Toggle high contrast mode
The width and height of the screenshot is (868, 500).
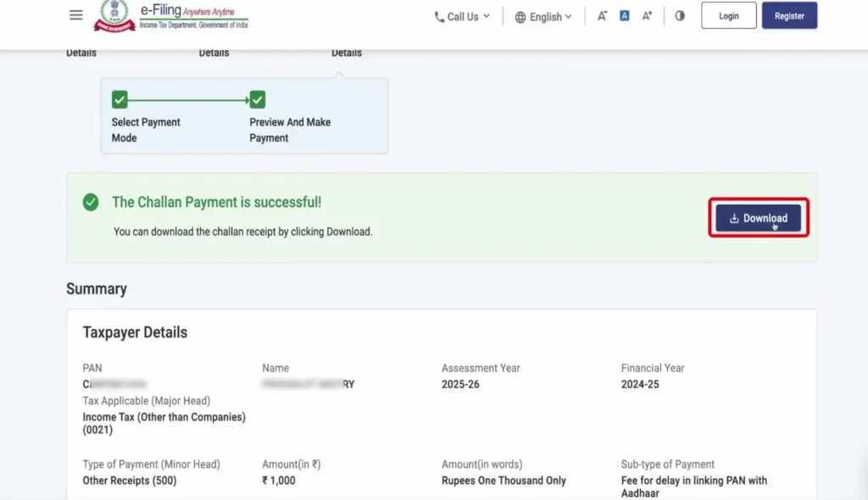coord(680,16)
